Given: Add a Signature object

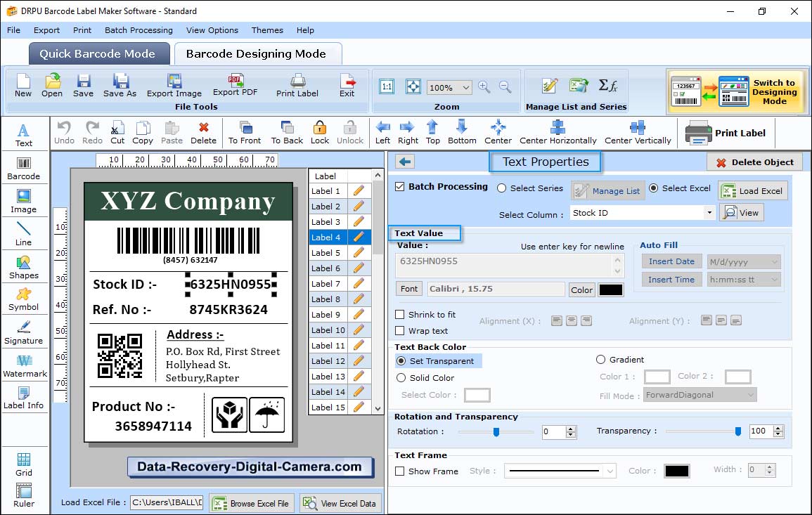Looking at the screenshot, I should [x=23, y=332].
